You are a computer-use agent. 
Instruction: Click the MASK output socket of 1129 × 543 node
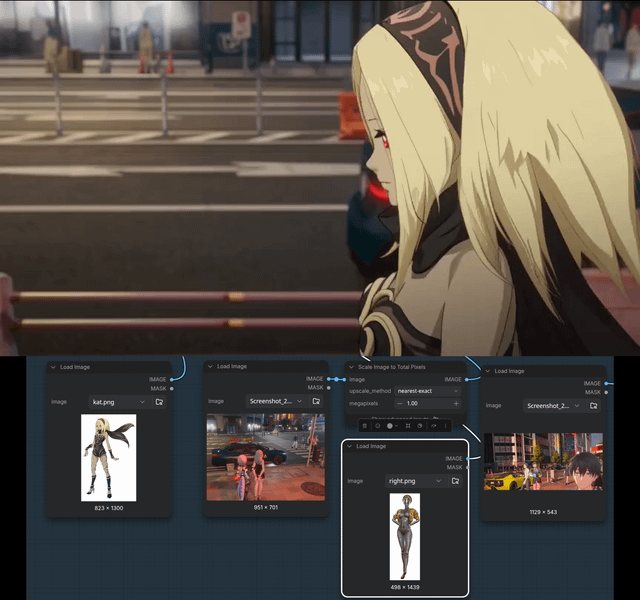point(606,392)
